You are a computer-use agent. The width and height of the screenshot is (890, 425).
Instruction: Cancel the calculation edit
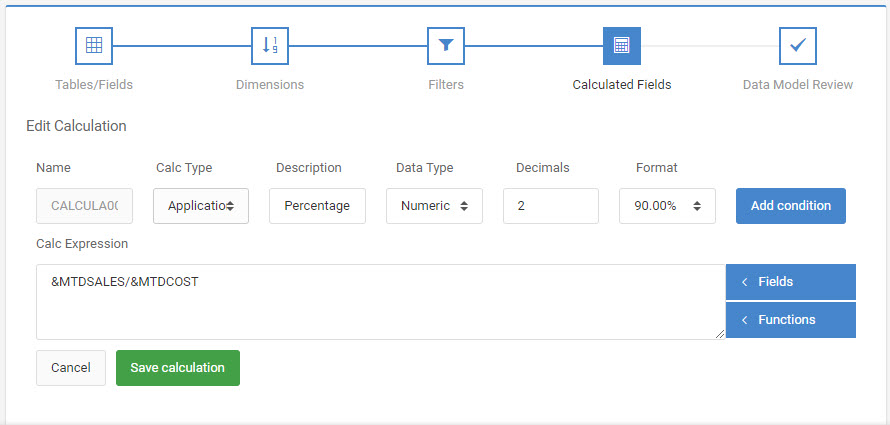(71, 368)
